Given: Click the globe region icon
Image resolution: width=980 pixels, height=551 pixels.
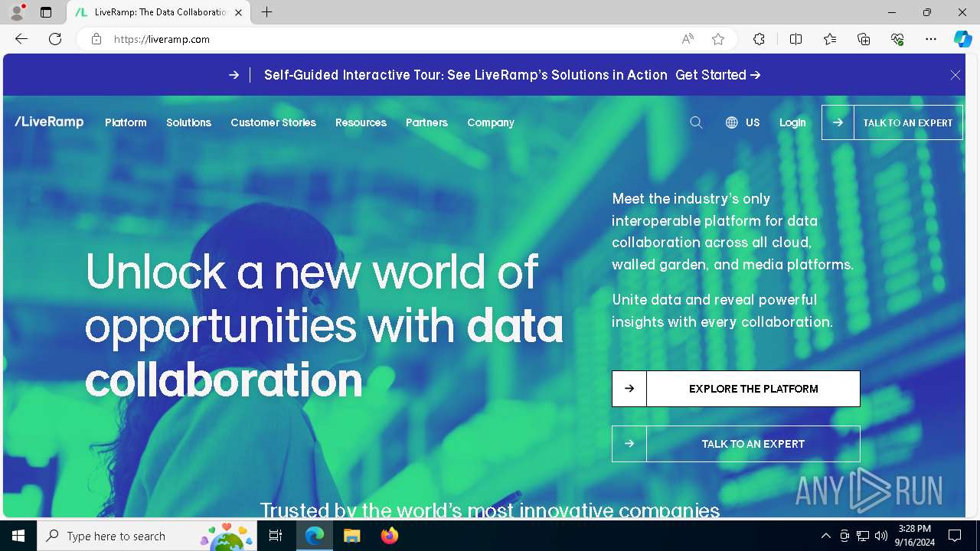Looking at the screenshot, I should coord(732,122).
